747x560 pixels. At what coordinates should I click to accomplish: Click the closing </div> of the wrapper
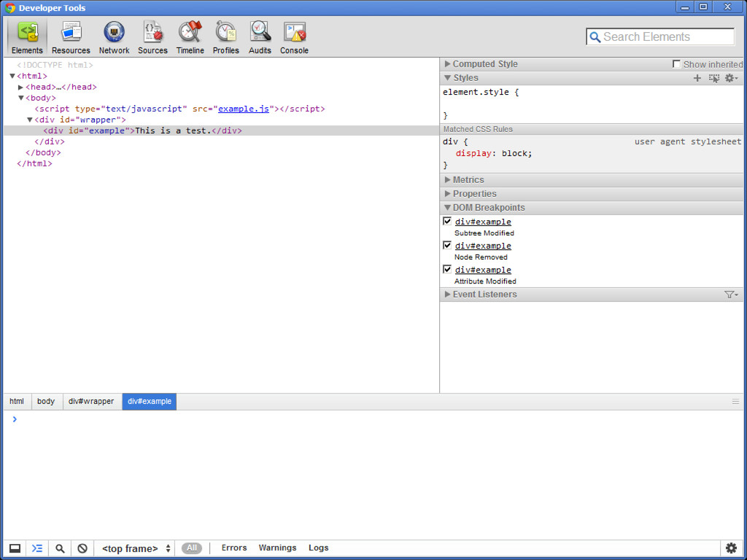(50, 141)
